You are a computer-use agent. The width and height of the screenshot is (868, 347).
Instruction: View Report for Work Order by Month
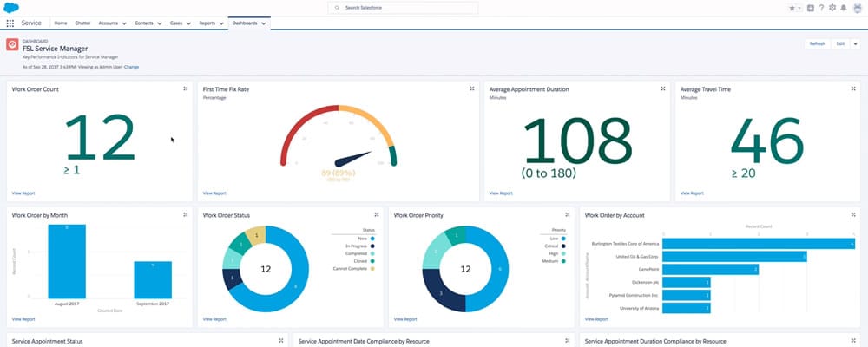23,319
